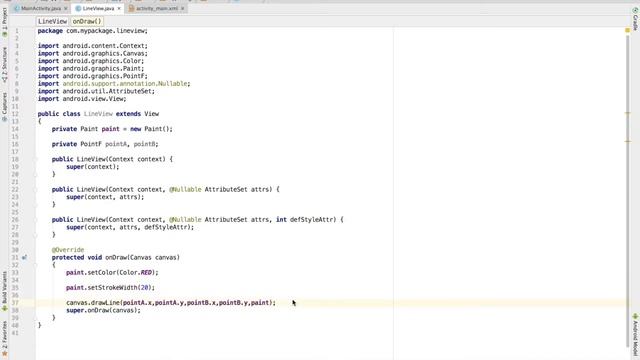Click the package declaration line
Screen dimensions: 640x360
coord(93,31)
